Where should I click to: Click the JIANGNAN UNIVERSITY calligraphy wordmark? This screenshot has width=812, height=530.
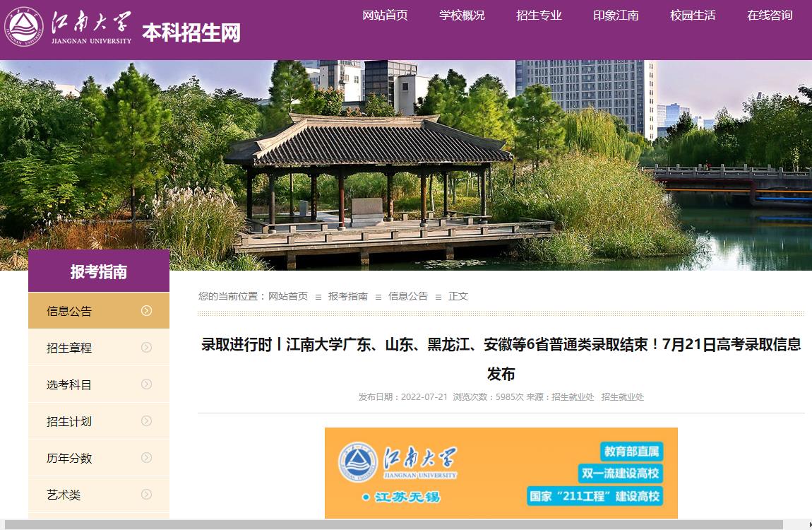(x=91, y=27)
